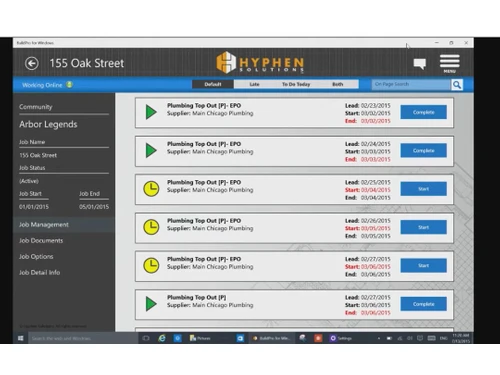Select the To Do Today filter tab
This screenshot has height=375, width=500.
tap(296, 84)
